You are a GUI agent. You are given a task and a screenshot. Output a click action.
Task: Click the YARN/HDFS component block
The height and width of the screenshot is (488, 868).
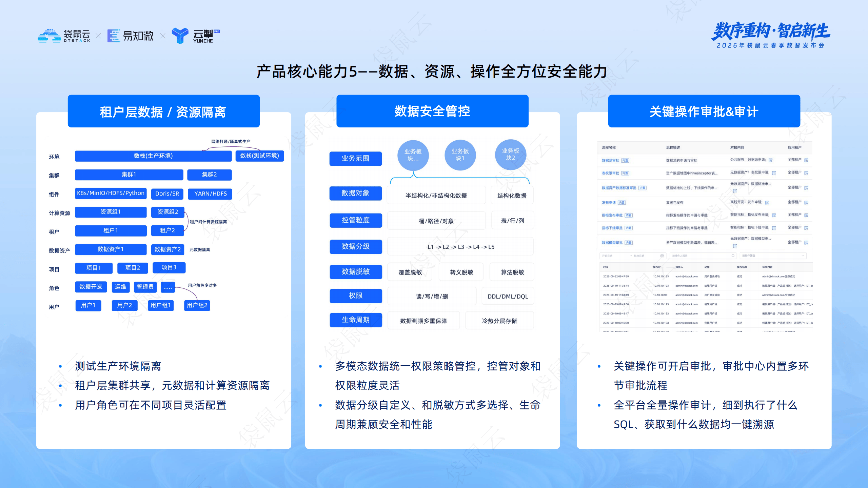point(211,194)
